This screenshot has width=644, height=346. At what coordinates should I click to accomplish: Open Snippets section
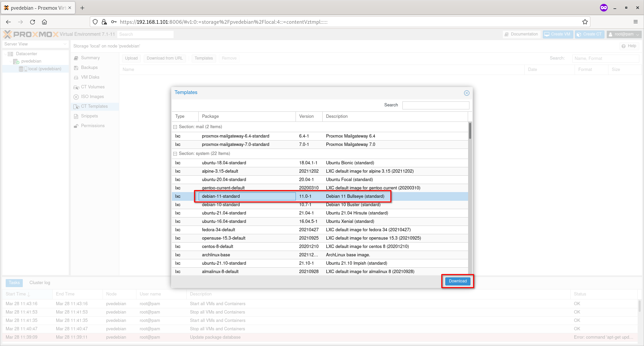95,116
